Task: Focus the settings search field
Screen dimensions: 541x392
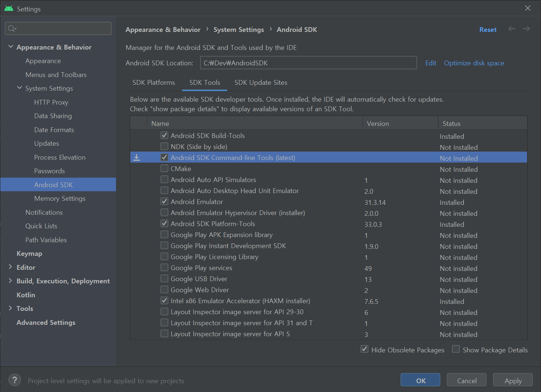Action: coord(58,29)
